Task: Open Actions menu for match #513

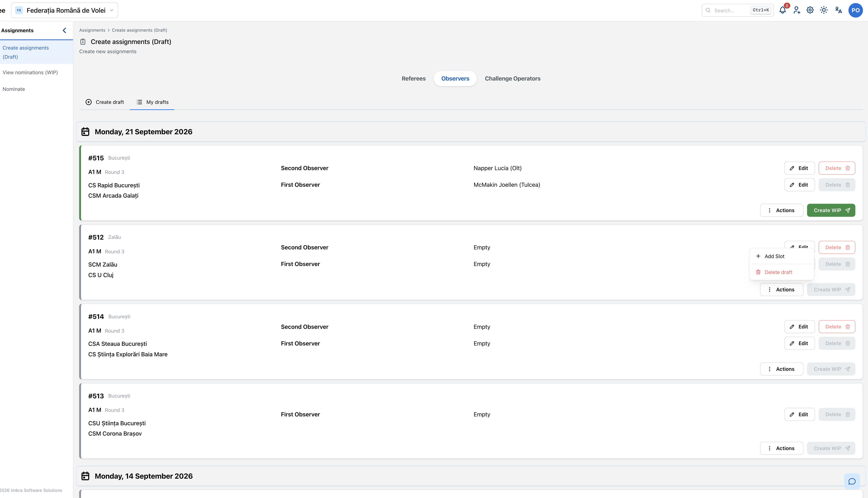Action: click(x=782, y=448)
